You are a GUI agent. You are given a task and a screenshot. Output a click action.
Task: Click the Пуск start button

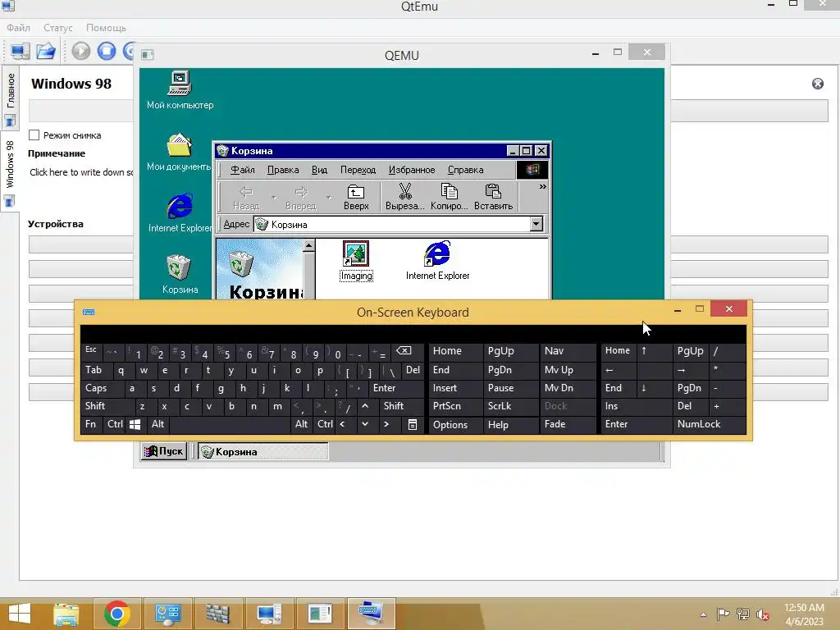(164, 452)
